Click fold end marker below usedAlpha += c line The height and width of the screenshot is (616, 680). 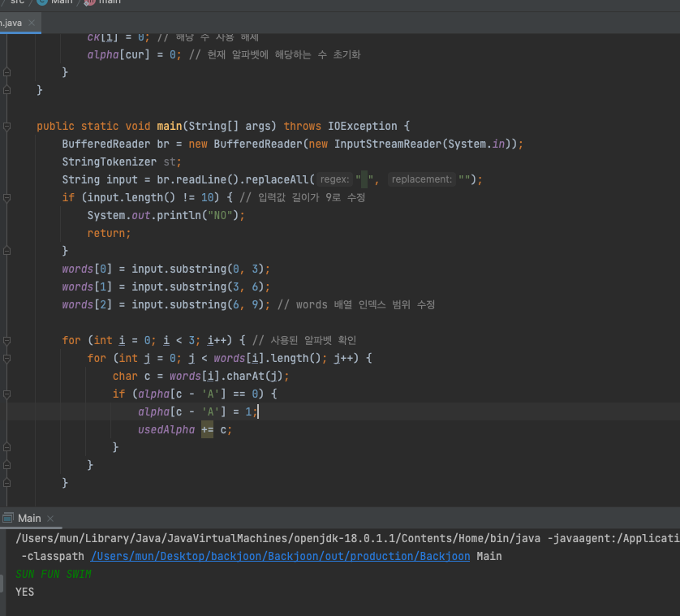7,447
